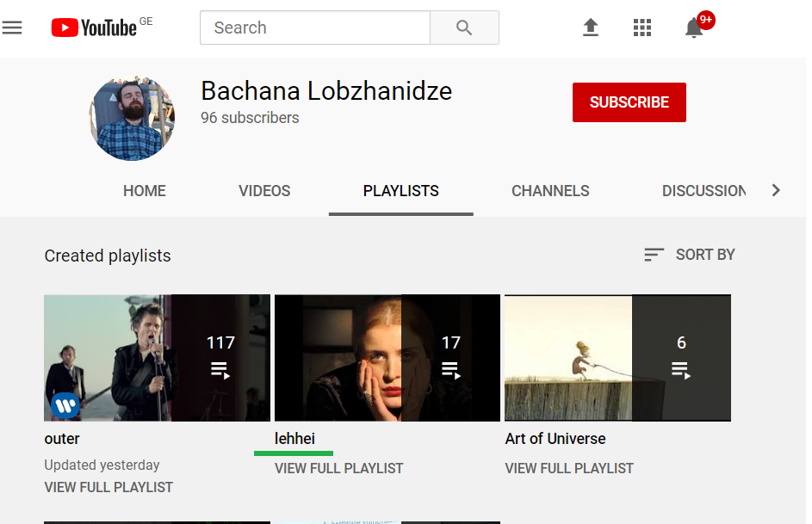Click the playlist icon on outer thumbnail

click(220, 370)
